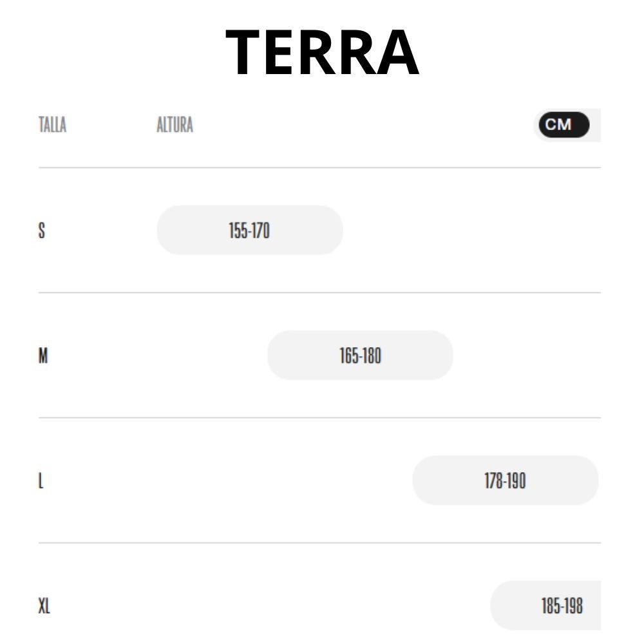Viewport: 644px width, 644px height.
Task: Click the divider between S and M rows
Action: point(319,292)
